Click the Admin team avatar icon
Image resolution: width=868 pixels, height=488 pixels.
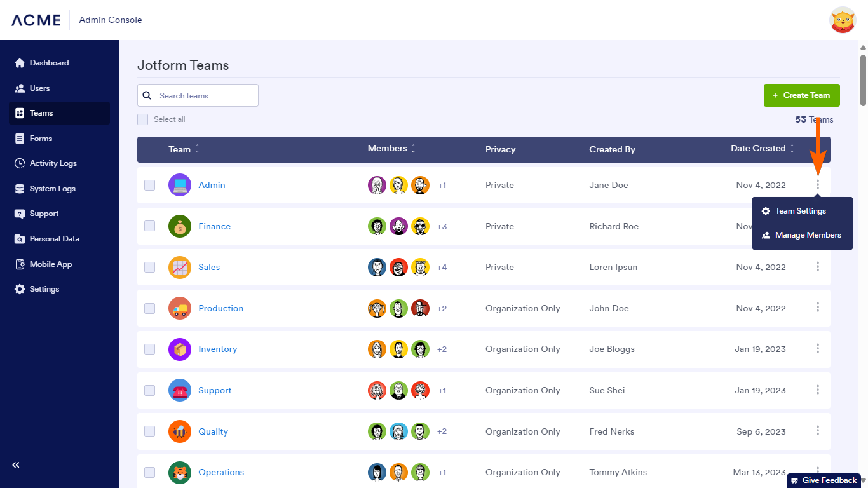tap(180, 185)
